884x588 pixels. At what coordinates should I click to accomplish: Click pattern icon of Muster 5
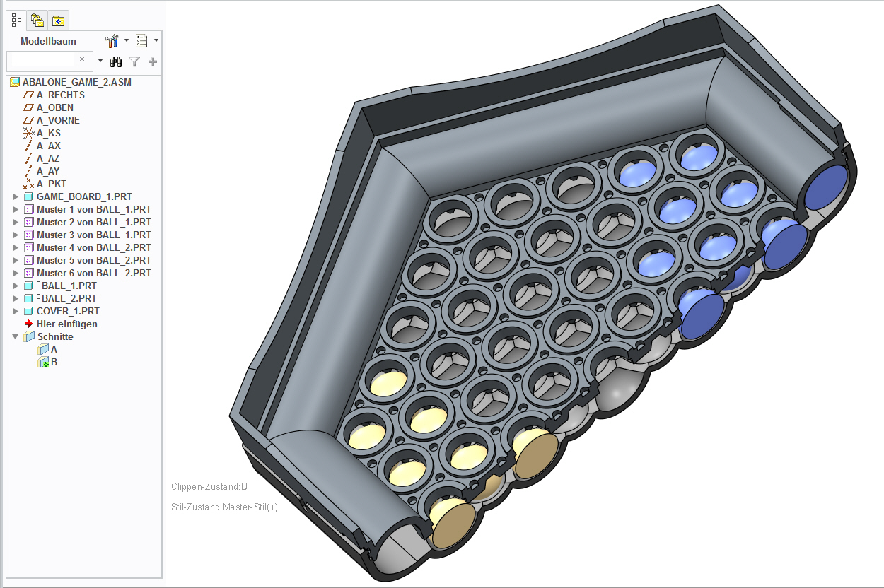tap(29, 260)
